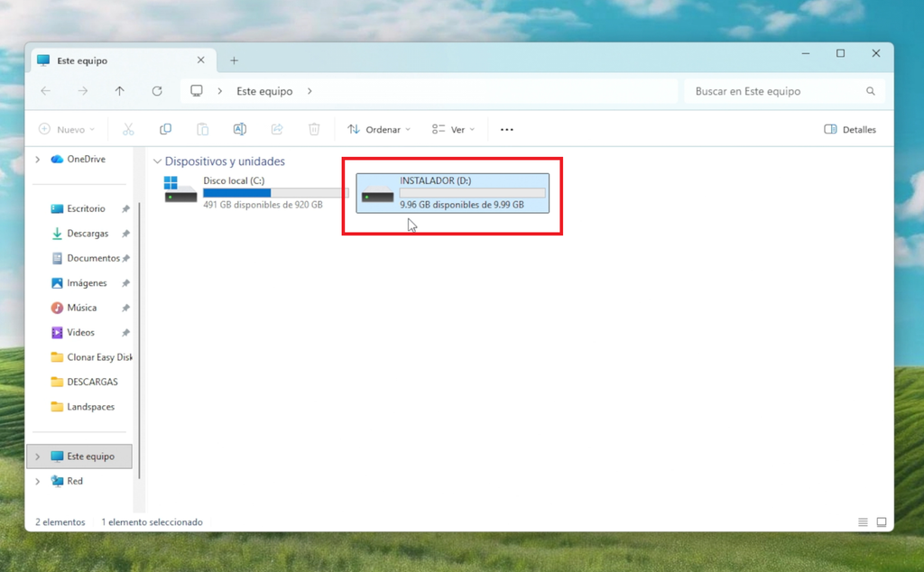
Task: Click Este equipo breadcrumb in address bar
Action: [264, 91]
